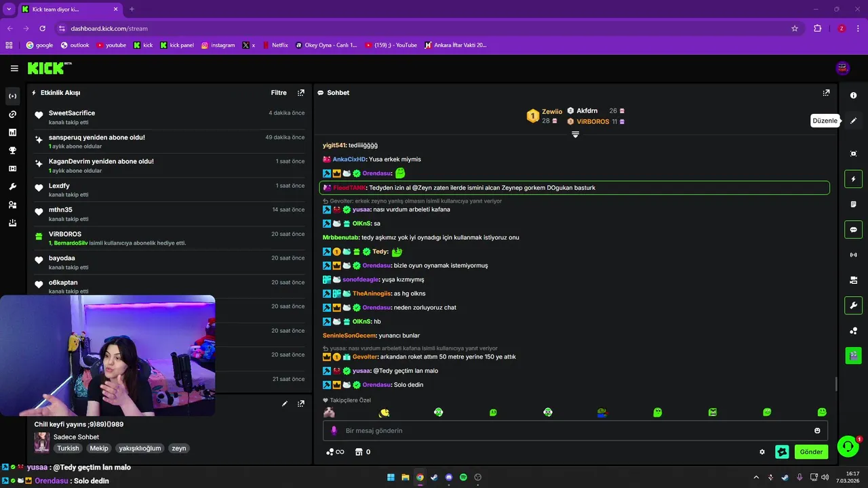Viewport: 868px width, 488px height.
Task: Select the Turkish tag
Action: click(x=68, y=448)
